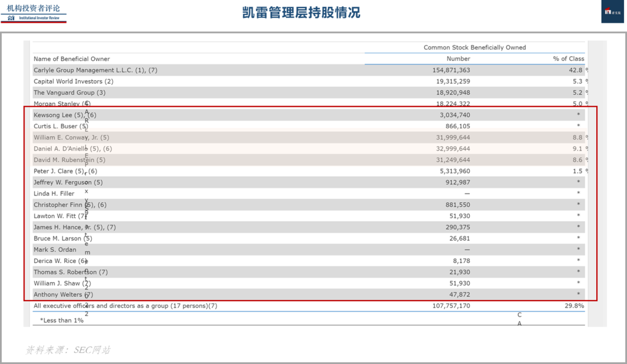Click the value 18,920,948
The image size is (627, 364).
coord(453,92)
